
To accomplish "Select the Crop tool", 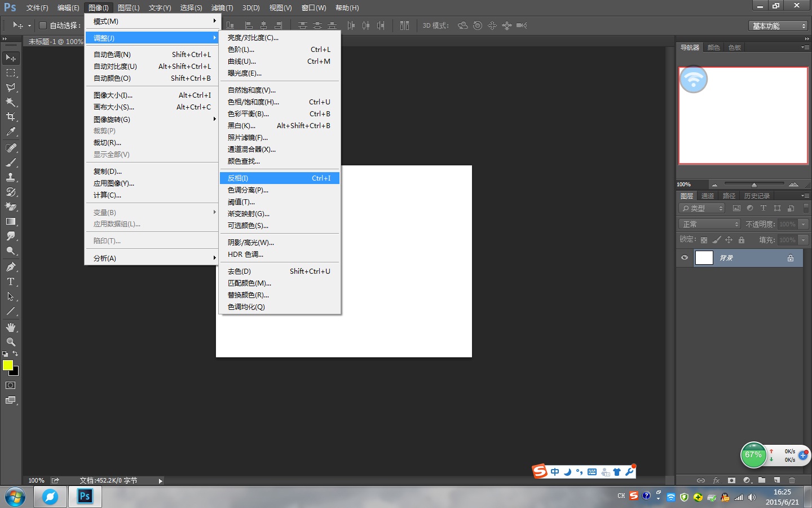I will tap(11, 117).
